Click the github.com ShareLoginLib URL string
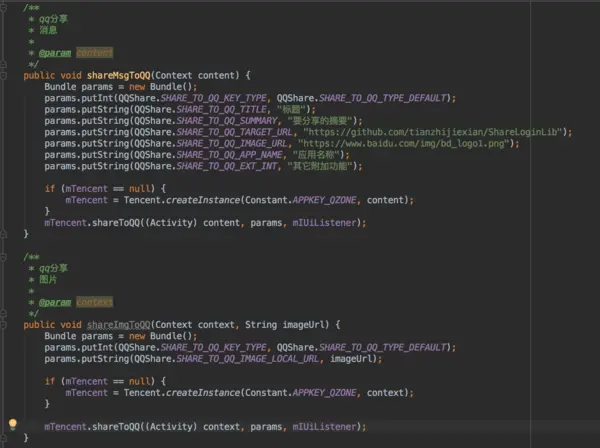Screen dimensions: 600x448 tap(433, 132)
